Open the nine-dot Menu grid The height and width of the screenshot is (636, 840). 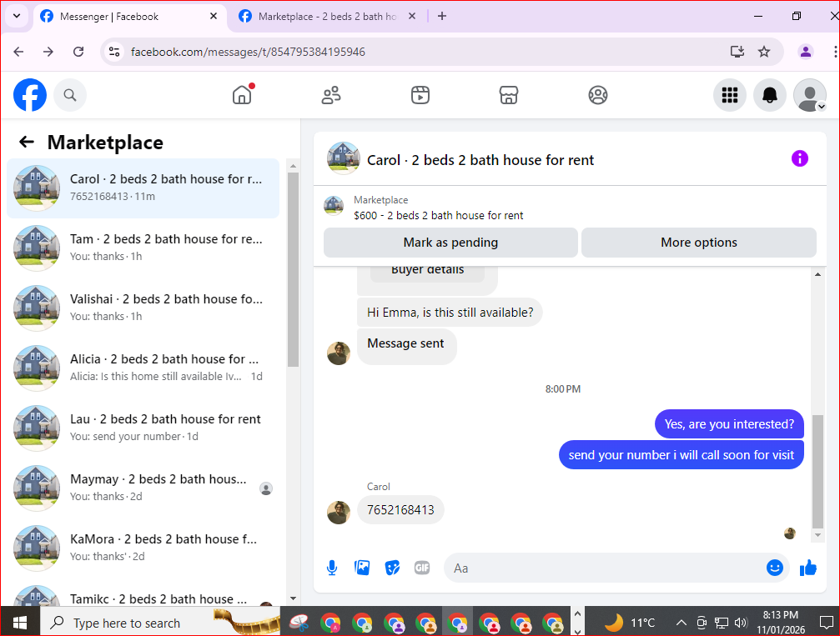coord(730,95)
